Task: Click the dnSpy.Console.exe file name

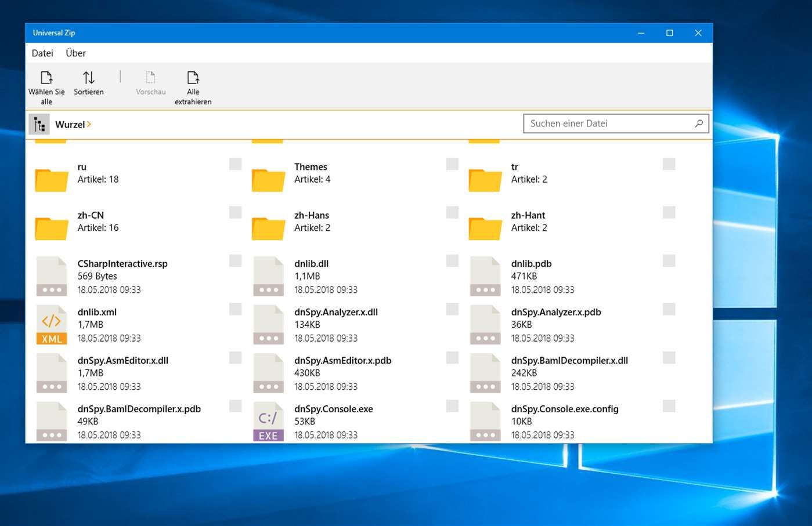Action: coord(334,409)
